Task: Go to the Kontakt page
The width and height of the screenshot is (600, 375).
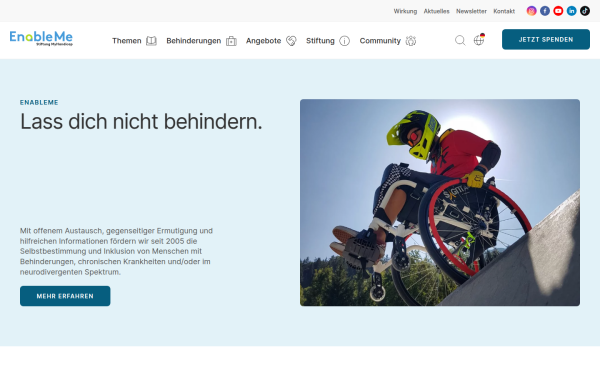Action: point(504,11)
